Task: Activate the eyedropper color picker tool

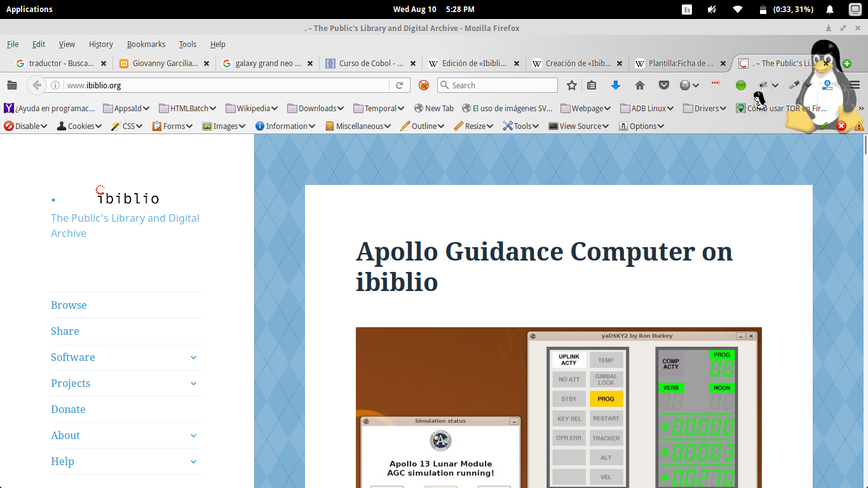Action: (x=793, y=85)
